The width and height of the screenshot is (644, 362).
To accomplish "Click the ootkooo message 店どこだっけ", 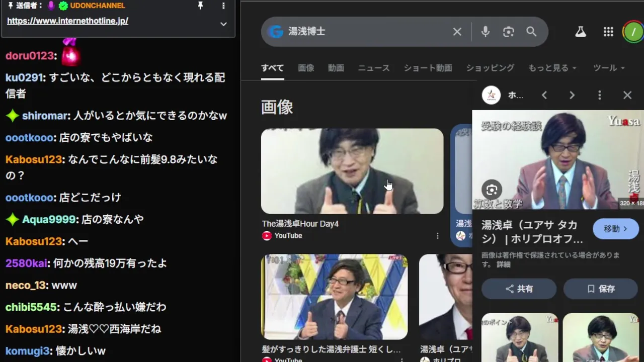I will coord(90,198).
